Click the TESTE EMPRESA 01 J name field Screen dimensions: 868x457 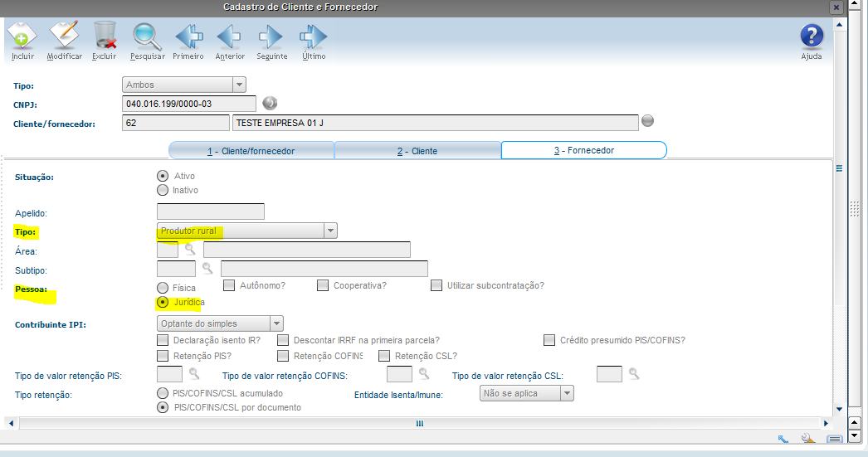click(435, 123)
